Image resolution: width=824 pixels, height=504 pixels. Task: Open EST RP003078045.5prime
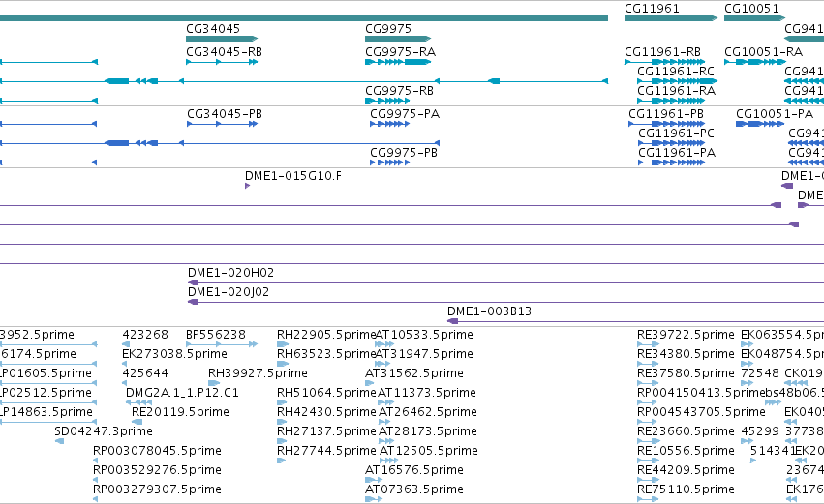pos(157,451)
